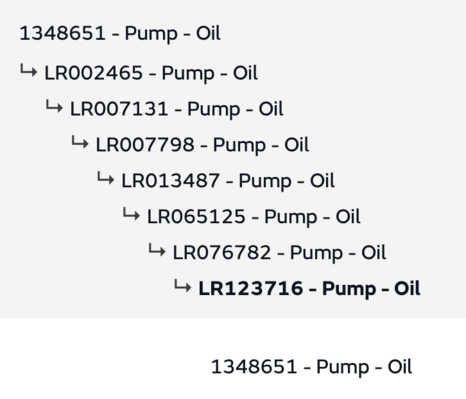Click the word Pump in the LR002465 row
The height and width of the screenshot is (399, 466).
click(x=188, y=74)
